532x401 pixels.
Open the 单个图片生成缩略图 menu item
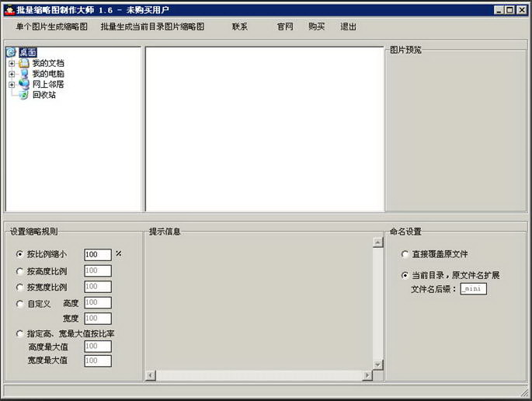[x=51, y=26]
